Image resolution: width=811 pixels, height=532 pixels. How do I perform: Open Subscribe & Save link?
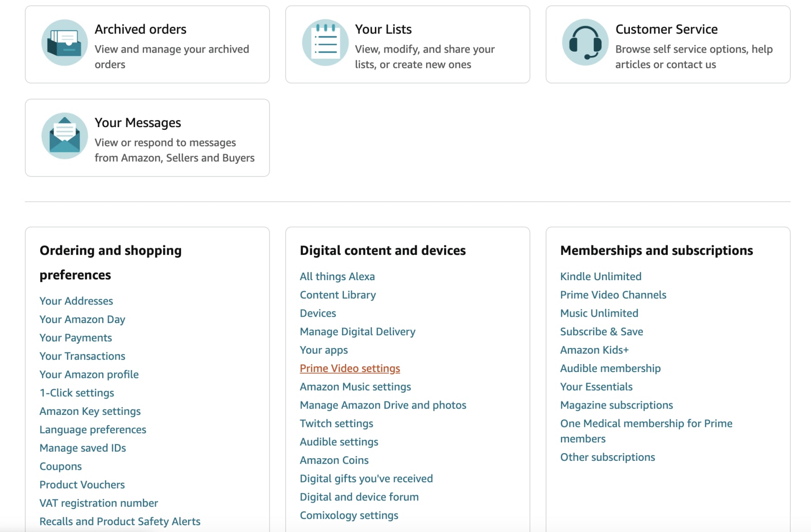point(601,332)
